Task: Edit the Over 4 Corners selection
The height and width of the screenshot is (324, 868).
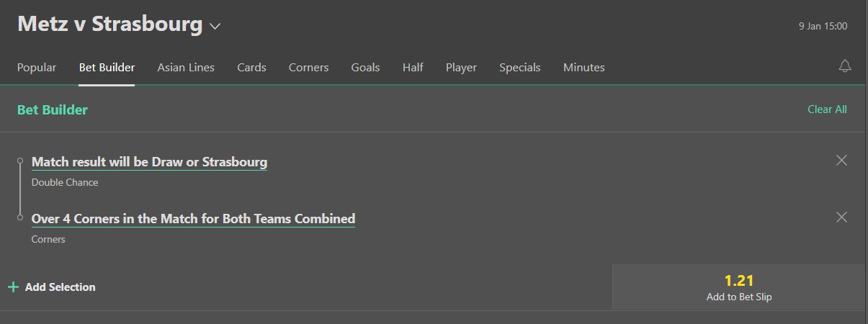Action: tap(193, 218)
